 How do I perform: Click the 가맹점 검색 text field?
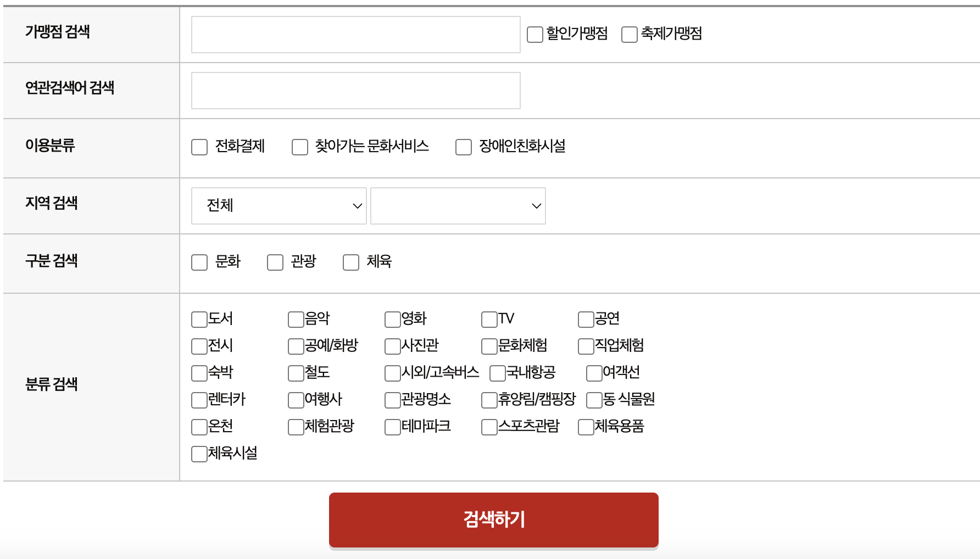[355, 34]
